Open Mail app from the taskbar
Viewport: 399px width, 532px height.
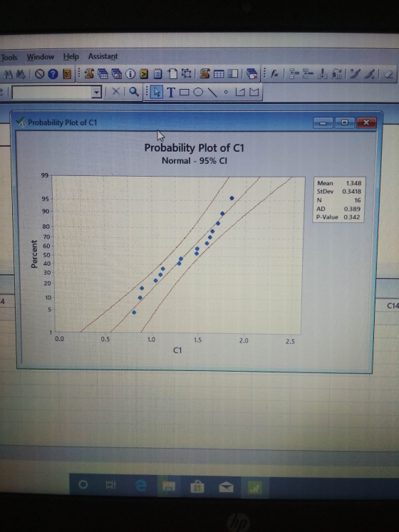226,488
